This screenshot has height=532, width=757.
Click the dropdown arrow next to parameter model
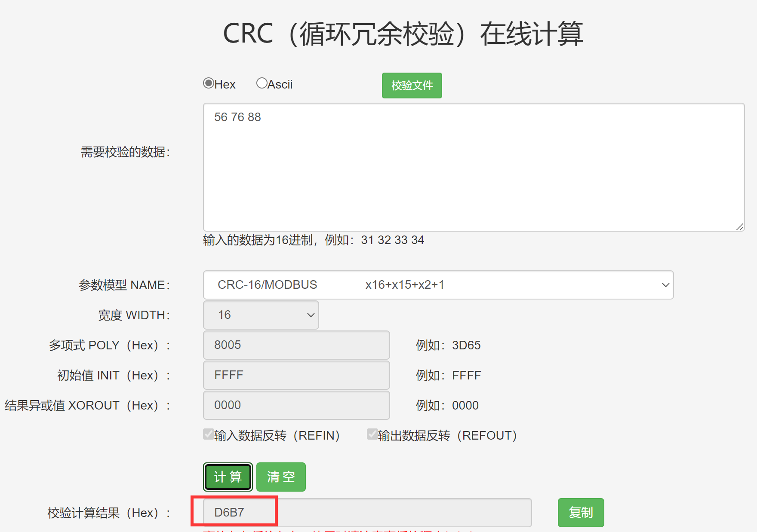coord(665,284)
